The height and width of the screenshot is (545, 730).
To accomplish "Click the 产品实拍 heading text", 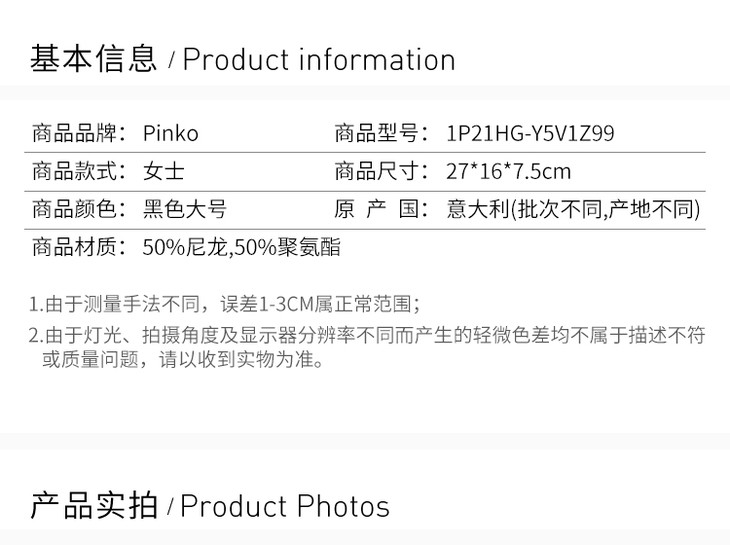I will (94, 506).
